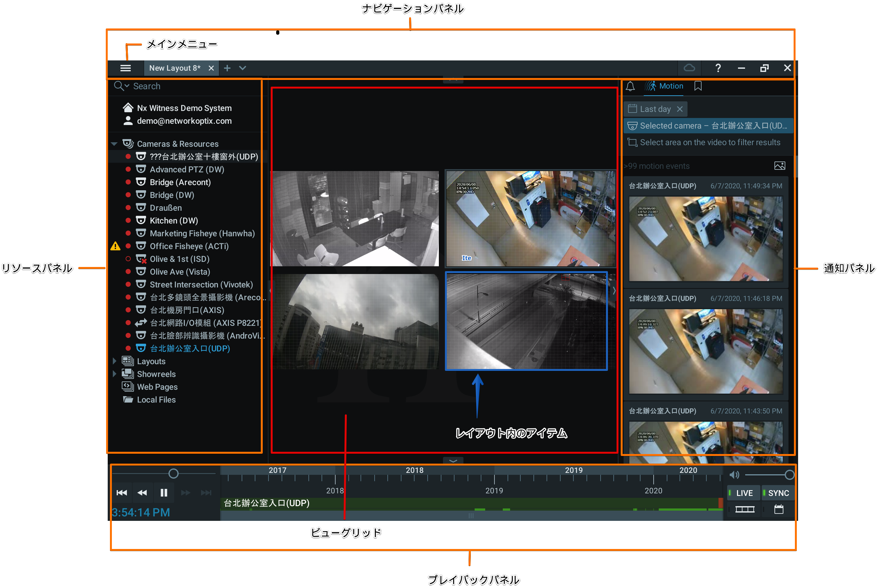Toggle motion event thumbnail preview icon
The height and width of the screenshot is (588, 878).
tap(780, 166)
